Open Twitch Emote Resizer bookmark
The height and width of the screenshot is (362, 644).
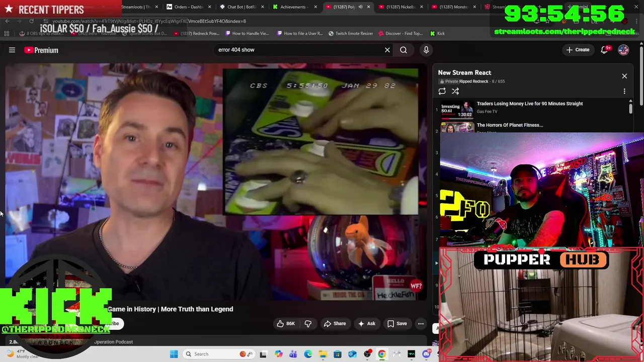[x=351, y=33]
